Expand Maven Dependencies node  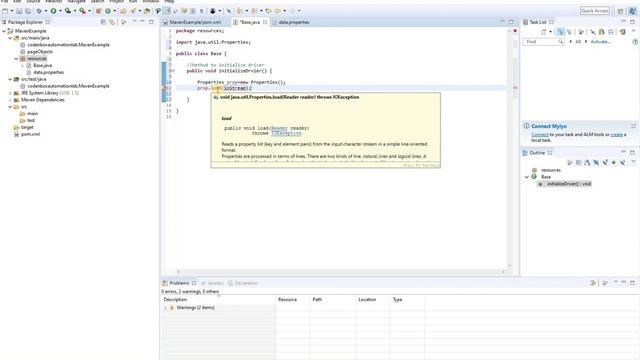10,100
